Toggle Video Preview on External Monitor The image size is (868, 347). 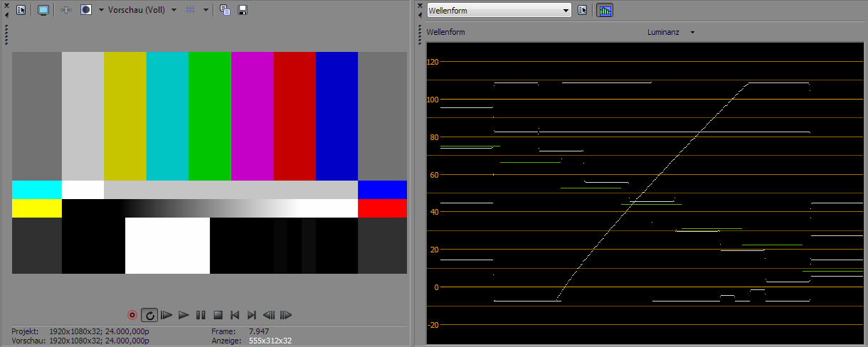(x=43, y=10)
